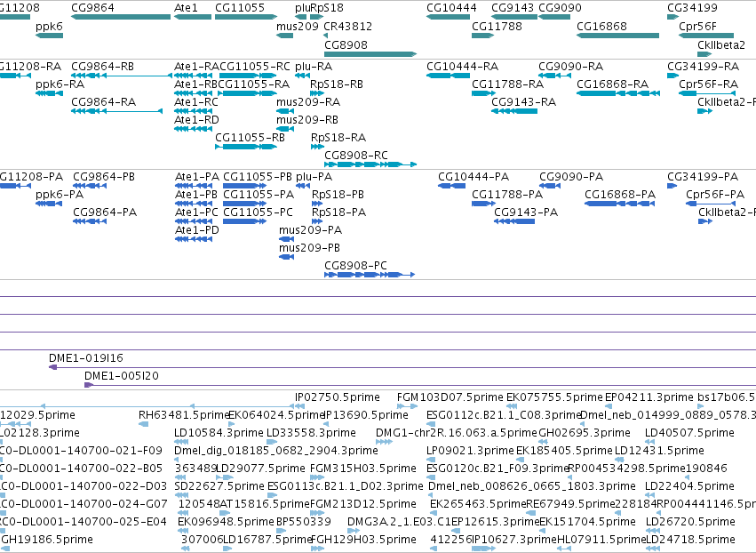The width and height of the screenshot is (756, 553).
Task: Open EST FGM315H03.5prime
Action: point(363,469)
